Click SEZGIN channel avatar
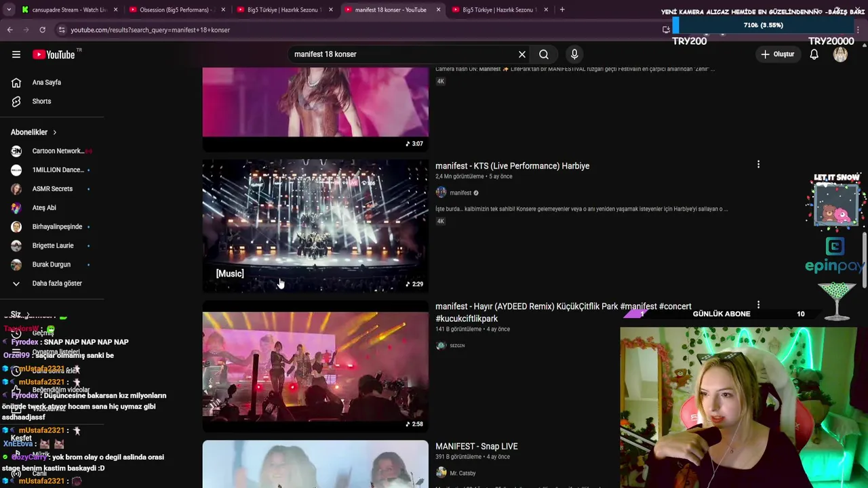868x488 pixels. pos(441,346)
